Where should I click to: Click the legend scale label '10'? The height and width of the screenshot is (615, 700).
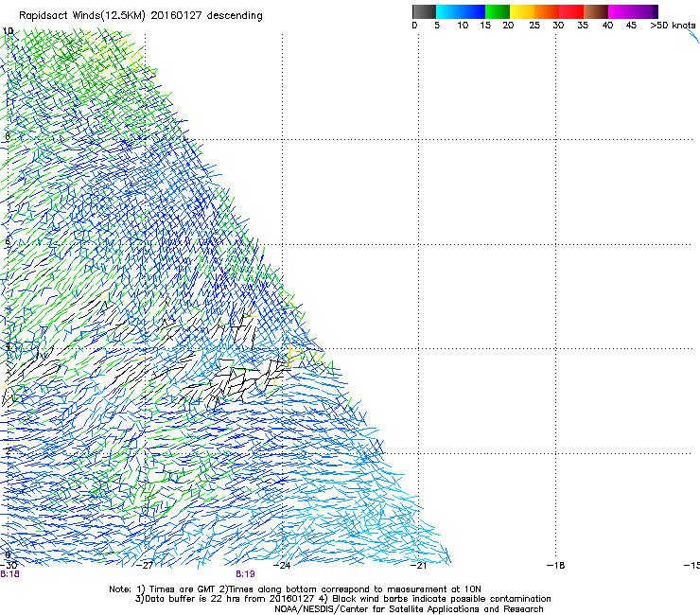463,26
